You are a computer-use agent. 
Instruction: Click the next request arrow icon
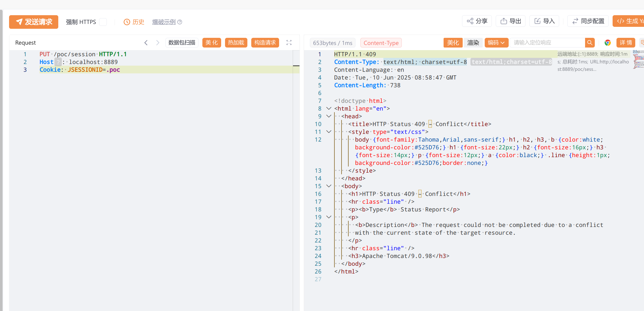click(x=158, y=43)
